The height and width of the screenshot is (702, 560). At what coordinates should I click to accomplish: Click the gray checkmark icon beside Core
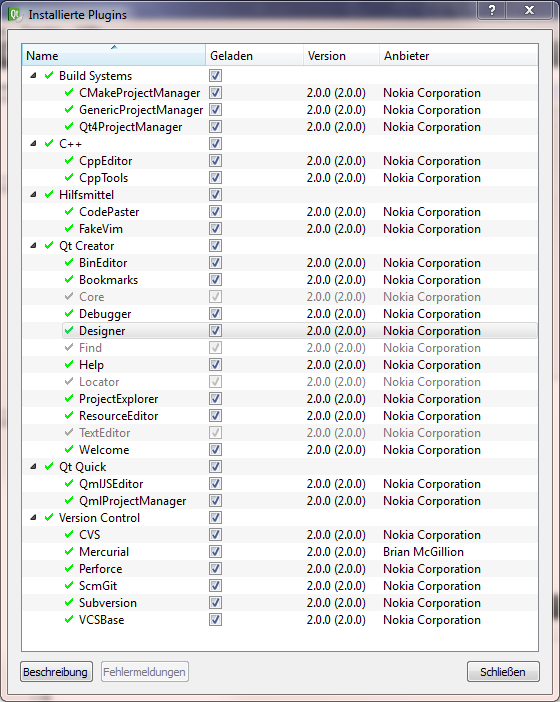(69, 296)
